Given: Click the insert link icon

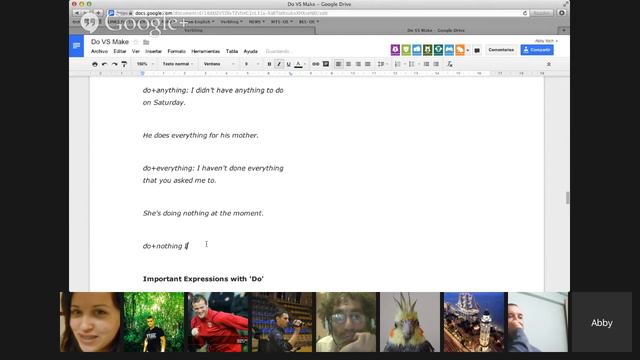Looking at the screenshot, I should click(x=316, y=64).
